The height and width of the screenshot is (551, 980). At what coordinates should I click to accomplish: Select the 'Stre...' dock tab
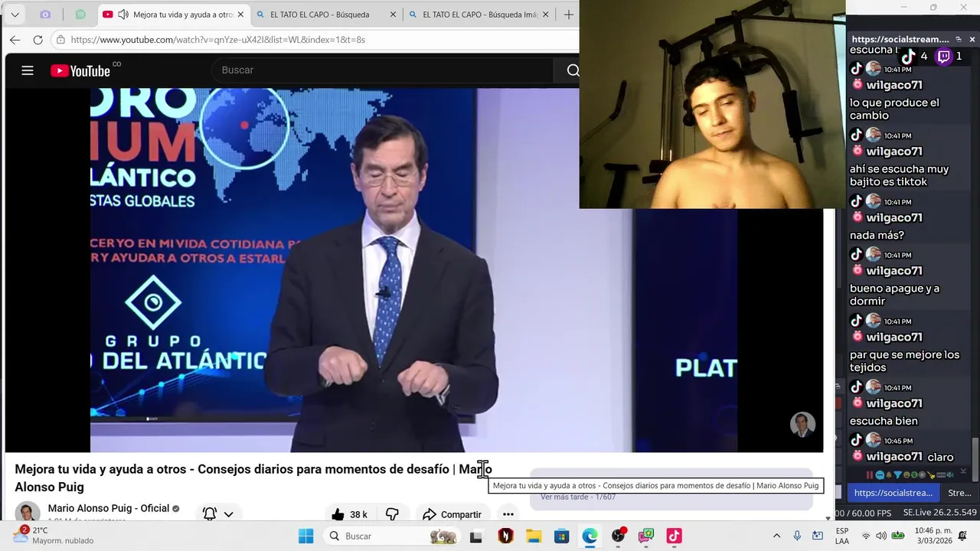pyautogui.click(x=959, y=493)
